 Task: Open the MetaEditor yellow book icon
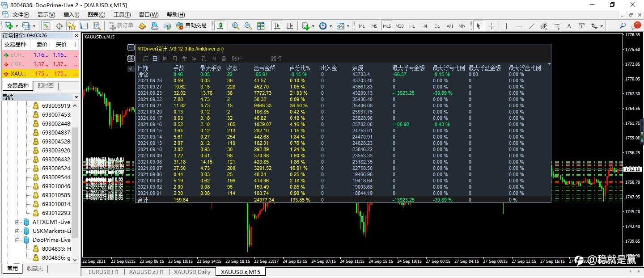point(142,26)
